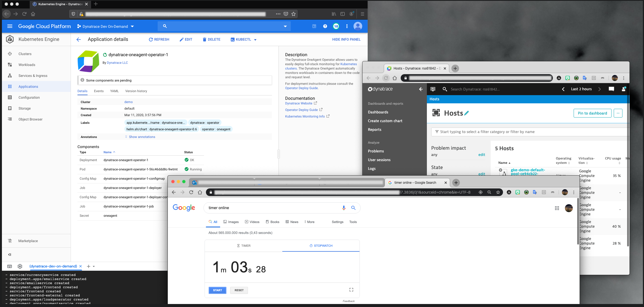Close the dynatrace-dev-on-demand Cloud Shell tab

point(80,266)
